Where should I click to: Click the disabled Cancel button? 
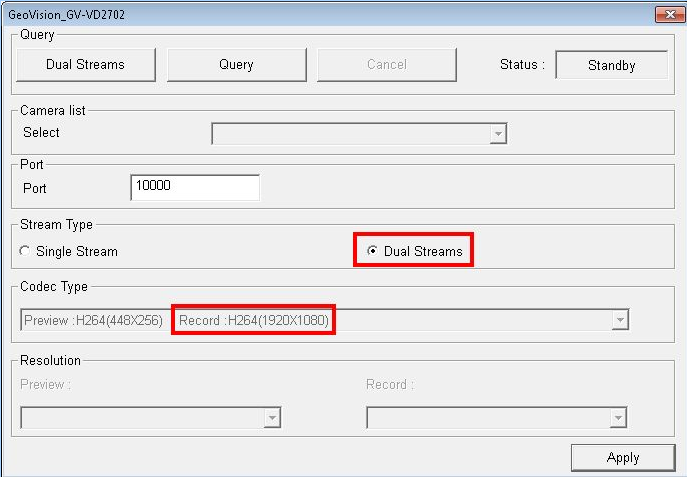(x=387, y=65)
